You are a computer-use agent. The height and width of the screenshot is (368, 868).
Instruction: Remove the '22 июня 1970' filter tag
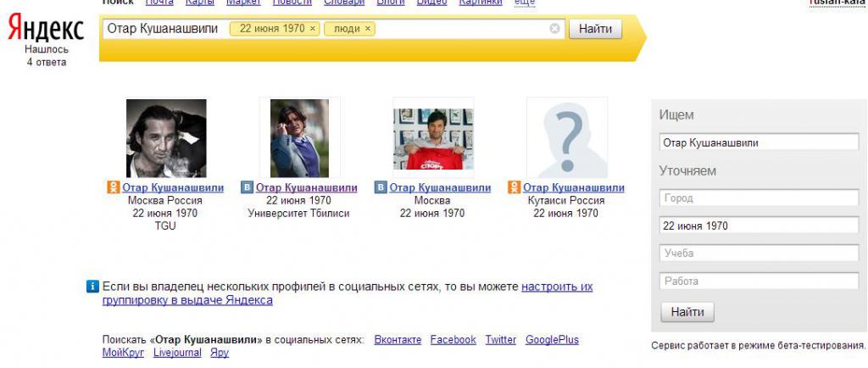click(313, 29)
